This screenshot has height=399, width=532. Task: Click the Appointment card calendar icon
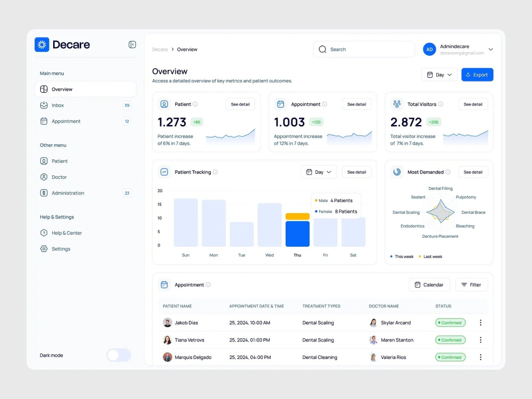(280, 104)
